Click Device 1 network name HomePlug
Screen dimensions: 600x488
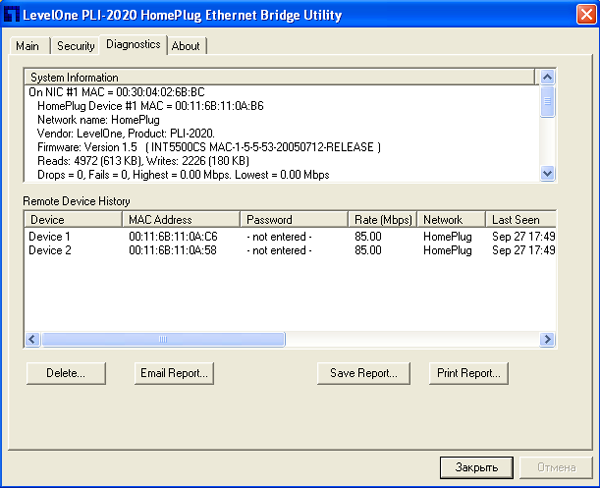click(x=447, y=237)
